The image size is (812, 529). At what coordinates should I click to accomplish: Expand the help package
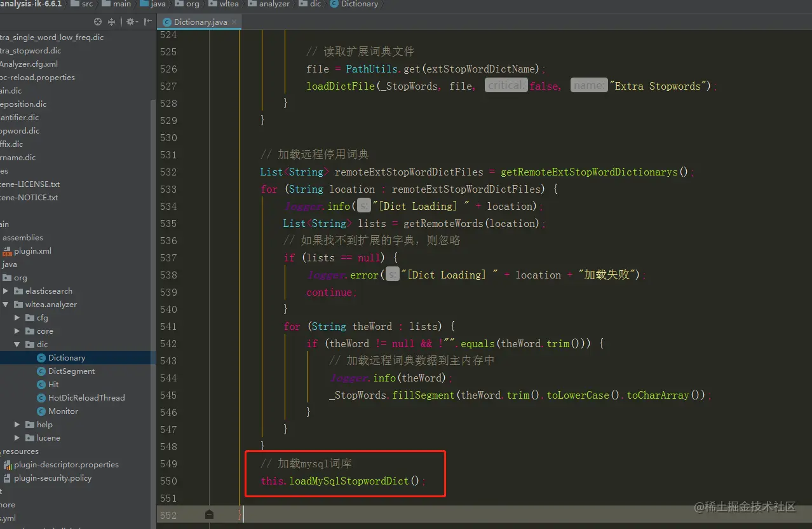tap(18, 425)
